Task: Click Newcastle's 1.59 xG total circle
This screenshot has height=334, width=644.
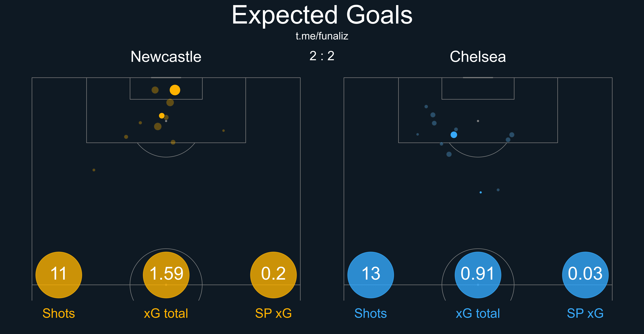Action: point(166,275)
